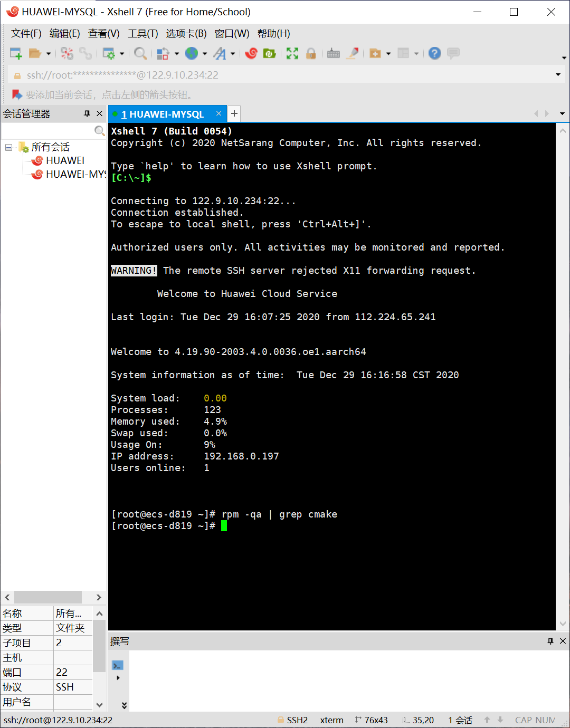Viewport: 570px width, 728px height.
Task: Launch Xftp from the green toolbar icon
Action: (x=270, y=53)
